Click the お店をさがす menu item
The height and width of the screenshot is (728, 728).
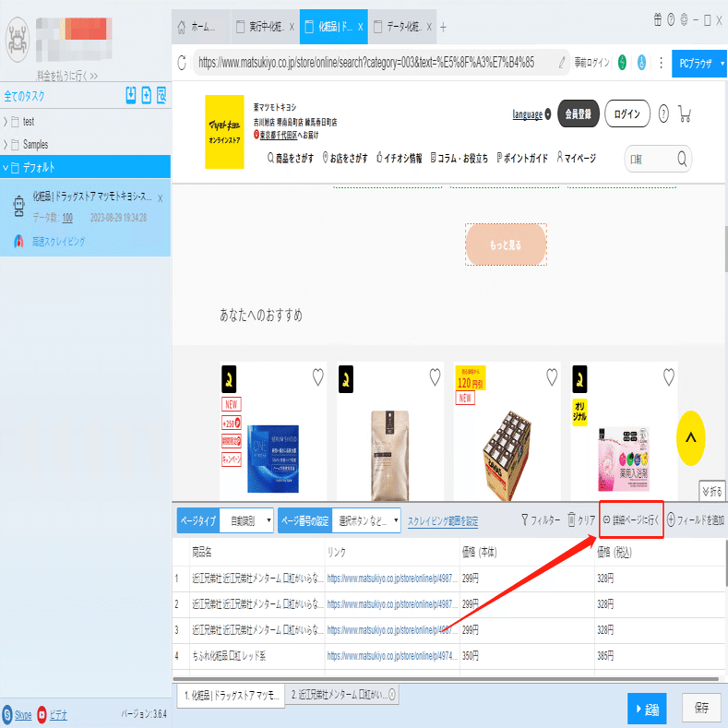[x=345, y=159]
